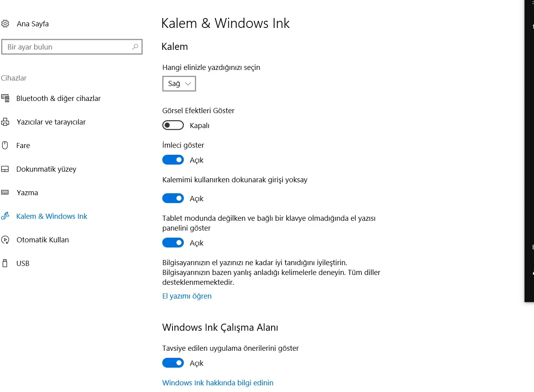Click the Bluetooth & diğer cihazlar icon
The width and height of the screenshot is (534, 392).
(5, 99)
